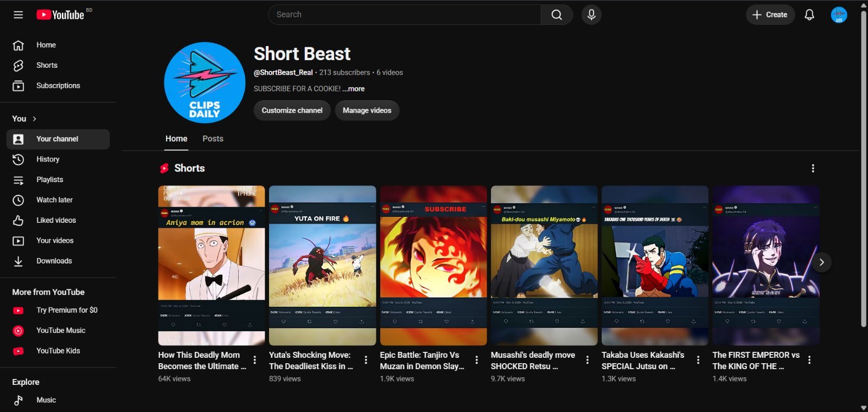868x412 pixels.
Task: Open 'YUTA ON FIRE' short thumbnail
Action: coord(322,266)
